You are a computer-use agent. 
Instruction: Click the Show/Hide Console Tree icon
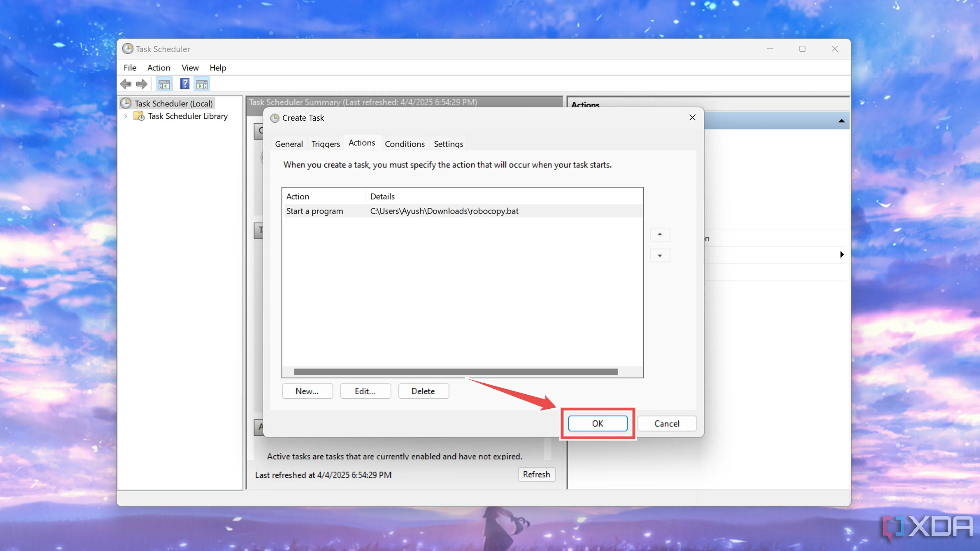tap(164, 84)
